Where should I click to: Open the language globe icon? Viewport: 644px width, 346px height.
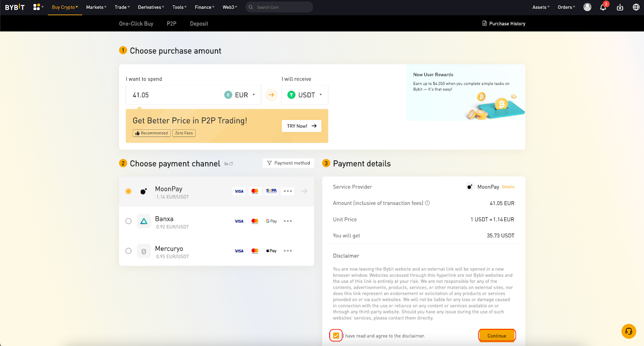coord(636,7)
